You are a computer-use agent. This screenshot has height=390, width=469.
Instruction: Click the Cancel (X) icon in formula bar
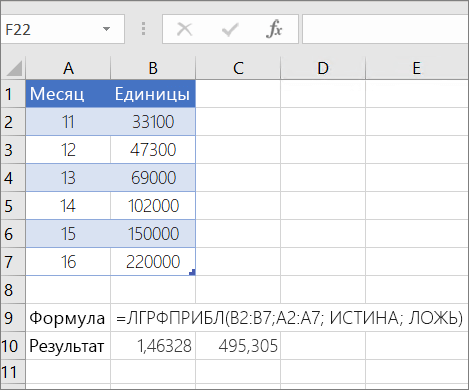tap(184, 29)
